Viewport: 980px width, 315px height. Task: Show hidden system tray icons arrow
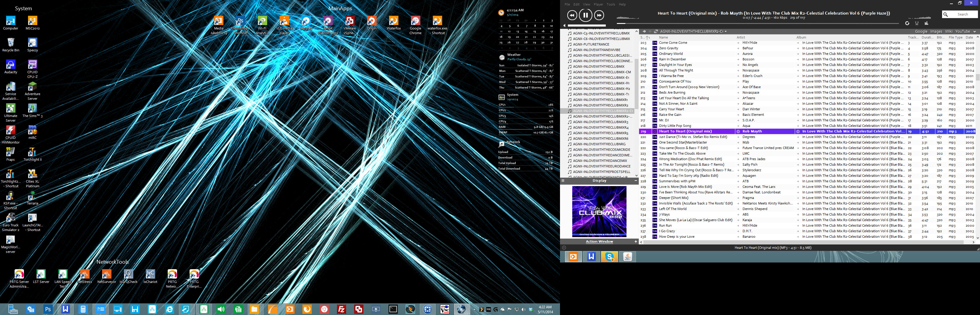pyautogui.click(x=474, y=310)
